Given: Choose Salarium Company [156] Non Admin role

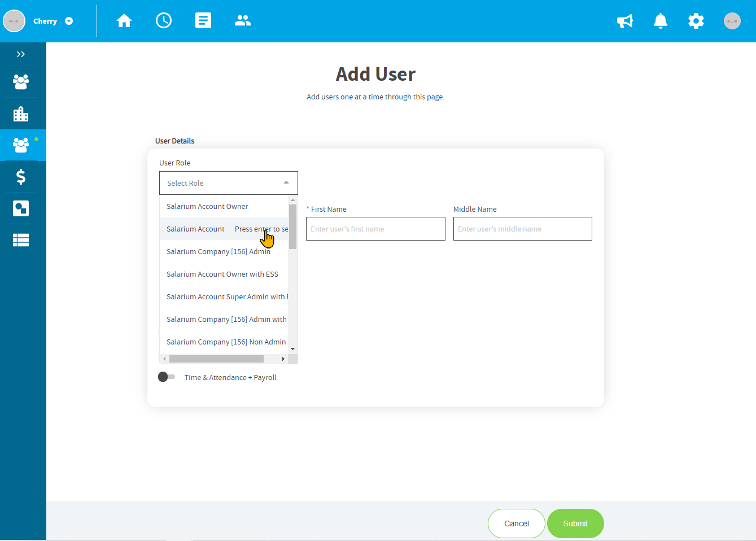Looking at the screenshot, I should (x=224, y=342).
